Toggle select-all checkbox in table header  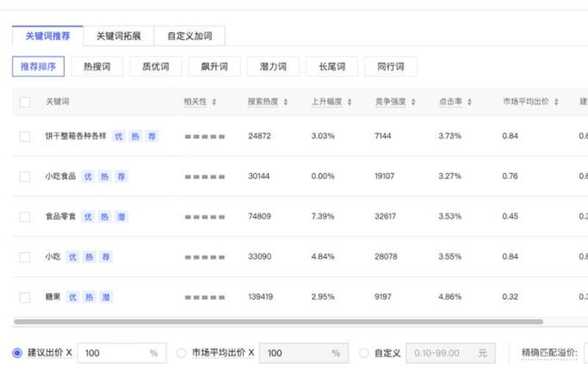coord(25,102)
